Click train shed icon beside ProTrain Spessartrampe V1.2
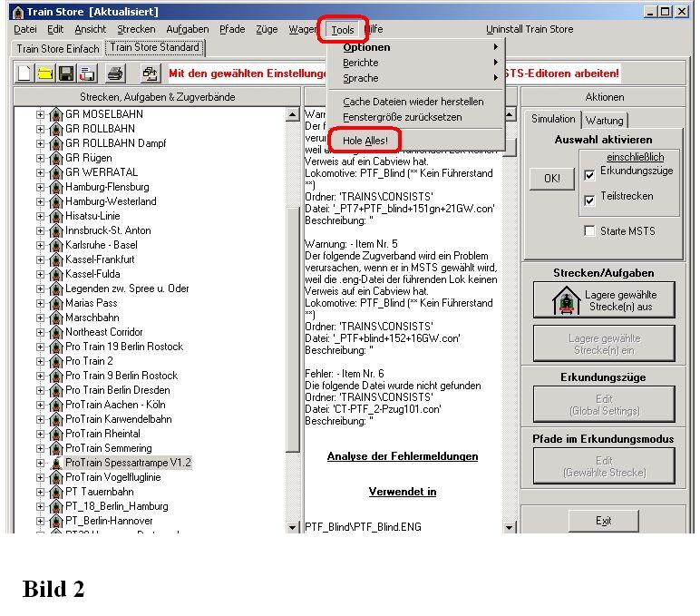Screen dimensions: 700x616 click(55, 463)
